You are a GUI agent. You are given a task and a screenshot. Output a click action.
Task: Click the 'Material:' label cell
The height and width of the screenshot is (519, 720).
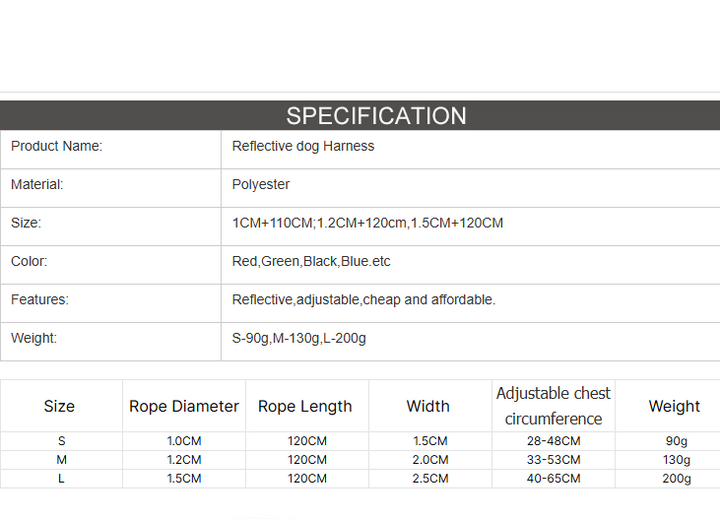point(111,188)
